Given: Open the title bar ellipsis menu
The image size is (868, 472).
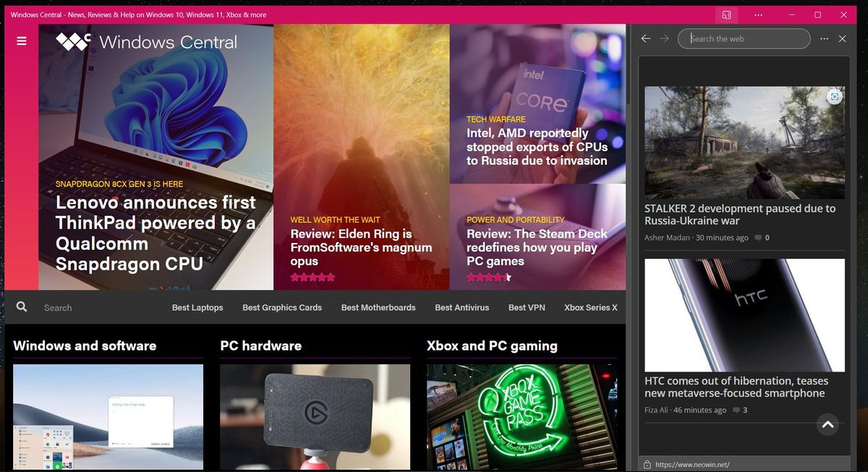Looking at the screenshot, I should [758, 14].
